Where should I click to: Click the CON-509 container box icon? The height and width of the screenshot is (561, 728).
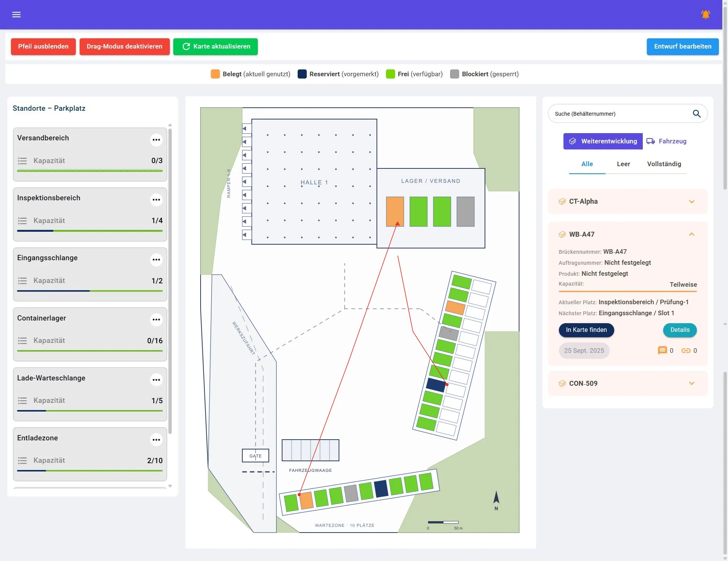click(562, 383)
